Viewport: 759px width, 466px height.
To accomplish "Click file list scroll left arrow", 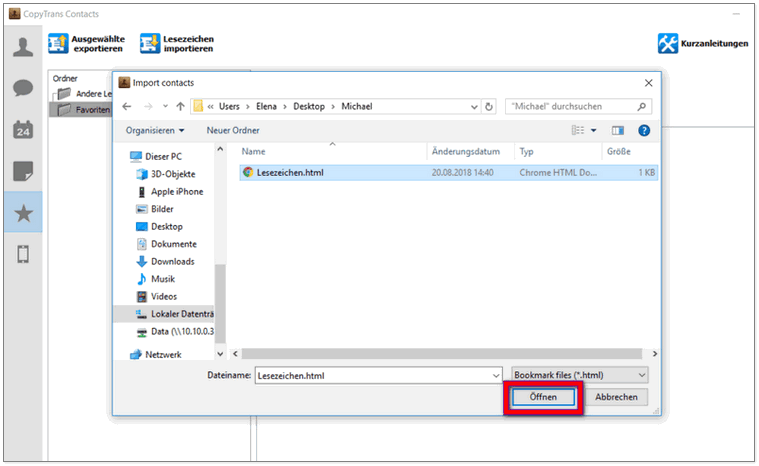I will 235,354.
